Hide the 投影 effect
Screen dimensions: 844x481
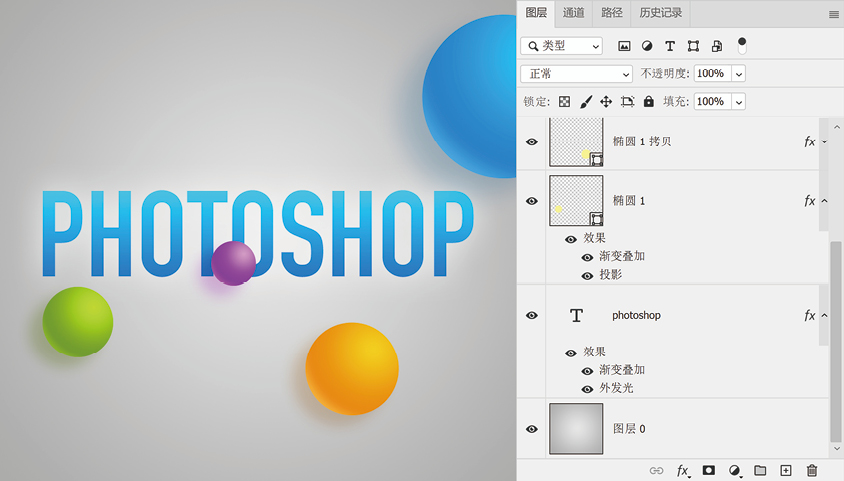[x=587, y=276]
